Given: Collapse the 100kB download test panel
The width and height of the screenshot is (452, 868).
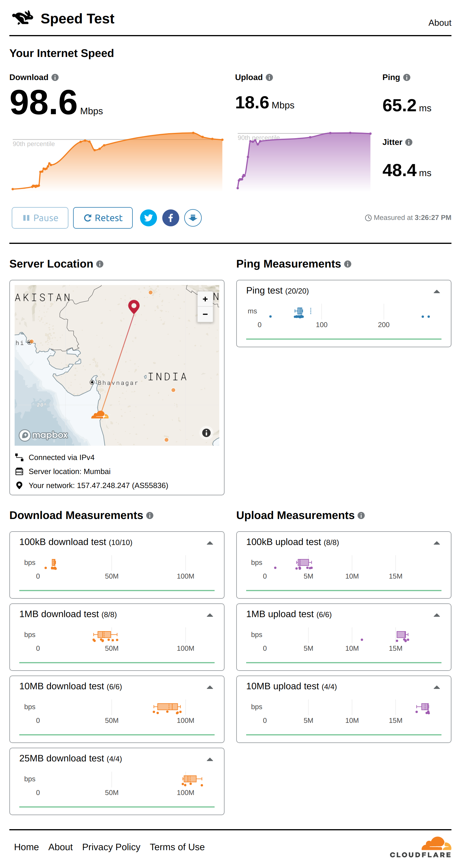Looking at the screenshot, I should click(210, 543).
